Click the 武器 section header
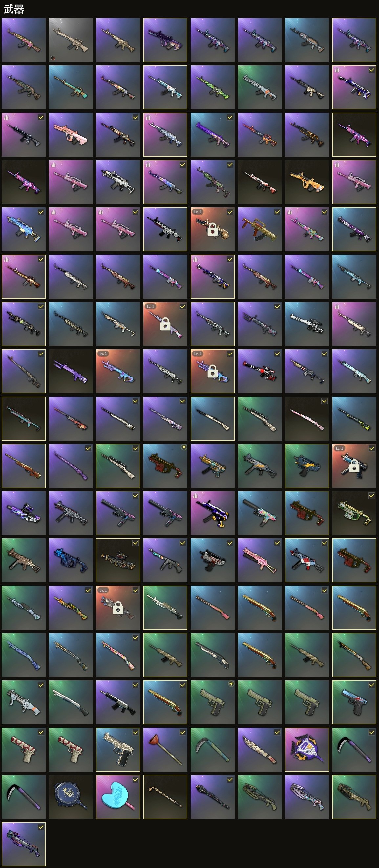The image size is (379, 868). pos(14,9)
